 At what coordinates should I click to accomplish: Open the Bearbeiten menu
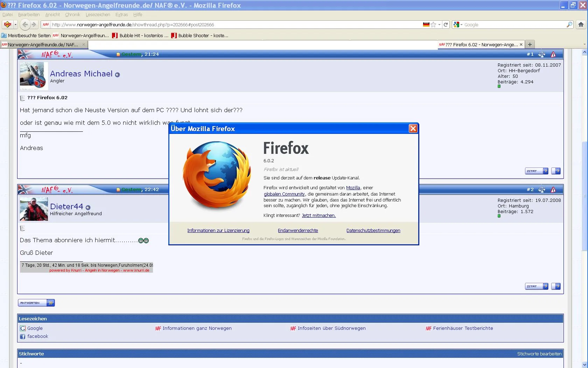pos(29,15)
